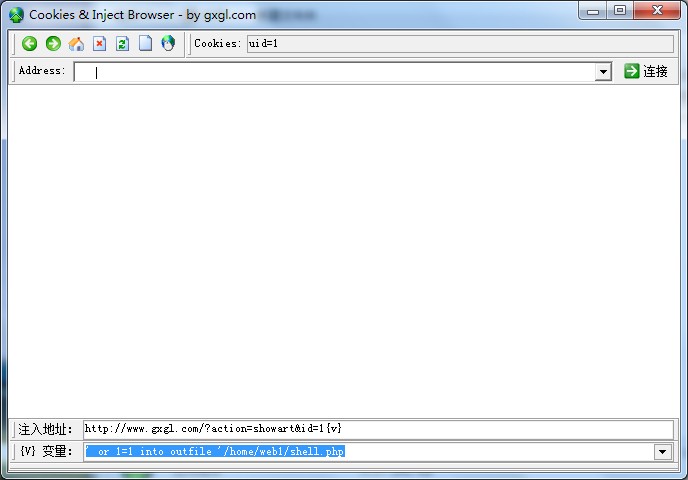Click the 注入地址: label
This screenshot has height=480, width=688.
[45, 429]
